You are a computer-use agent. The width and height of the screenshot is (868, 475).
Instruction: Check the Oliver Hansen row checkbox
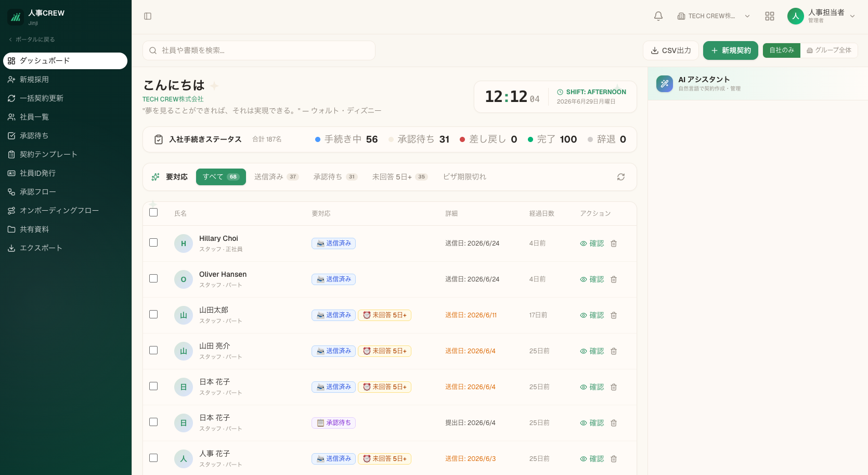[153, 278]
